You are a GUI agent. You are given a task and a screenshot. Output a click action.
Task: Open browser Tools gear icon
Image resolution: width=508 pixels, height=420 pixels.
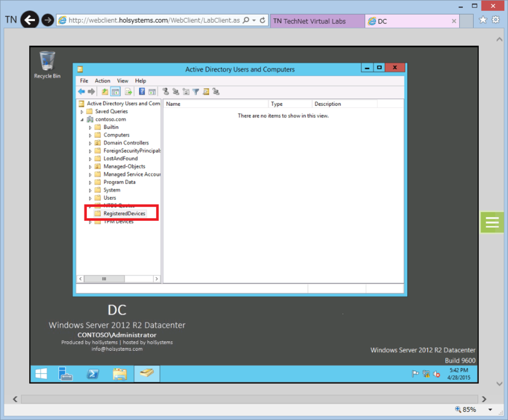(x=496, y=20)
